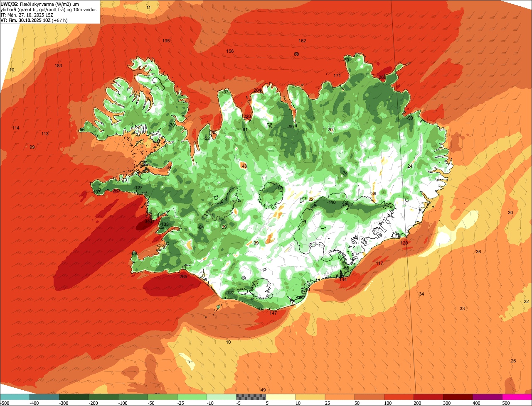Click the flux value 195 over the northern sea
The width and height of the screenshot is (532, 406).
point(166,41)
